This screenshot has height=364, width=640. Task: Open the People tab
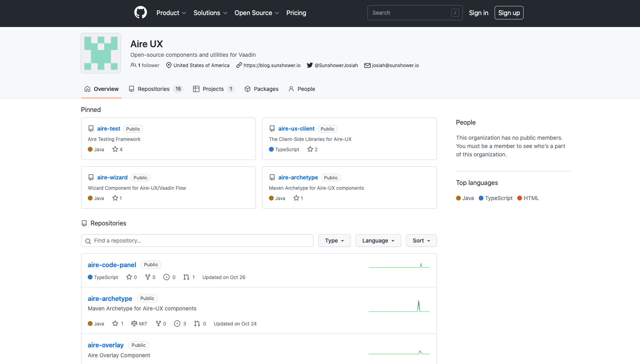[x=302, y=89]
